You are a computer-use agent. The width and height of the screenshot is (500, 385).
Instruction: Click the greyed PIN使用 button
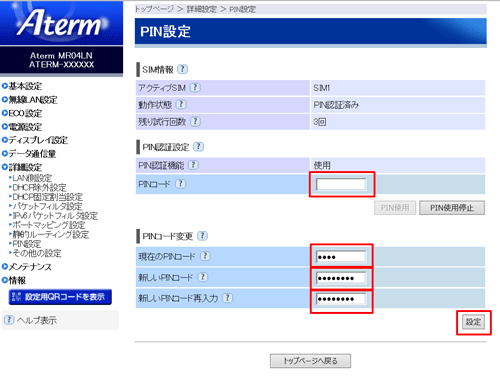(x=395, y=208)
